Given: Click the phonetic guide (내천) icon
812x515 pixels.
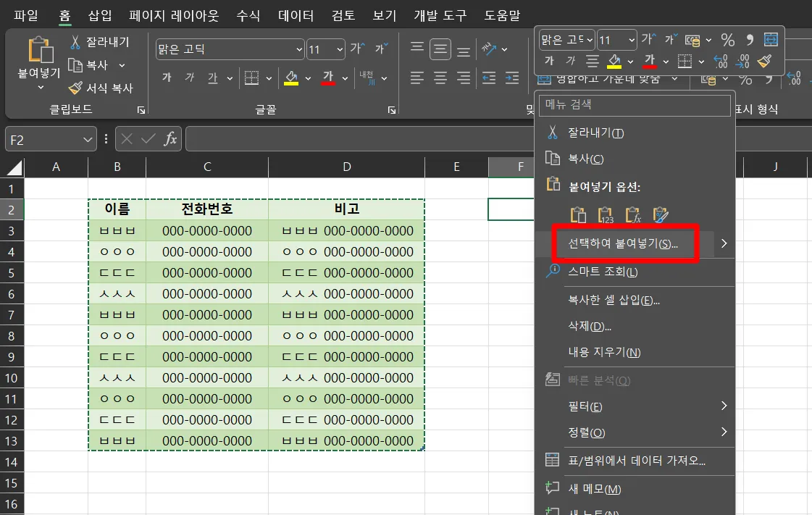Looking at the screenshot, I should [x=368, y=78].
